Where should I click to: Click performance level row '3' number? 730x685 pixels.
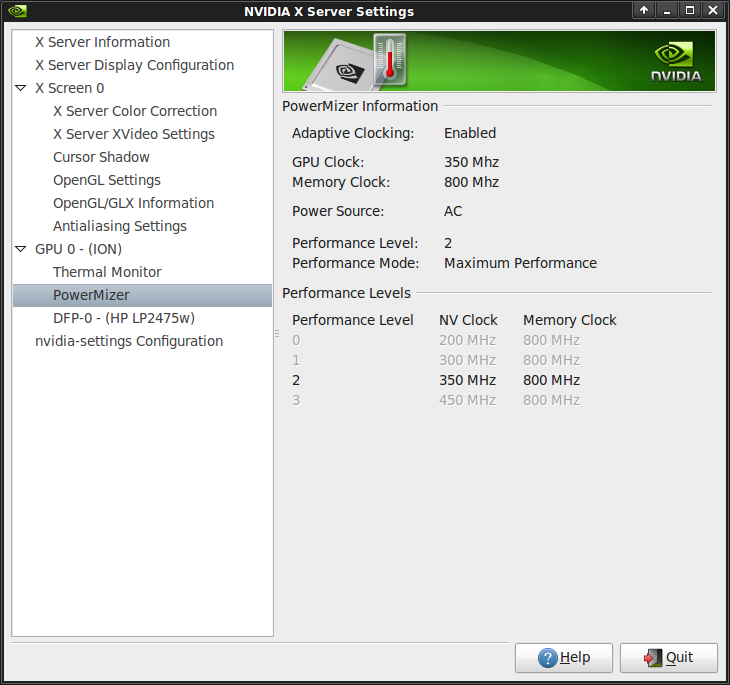tap(296, 400)
